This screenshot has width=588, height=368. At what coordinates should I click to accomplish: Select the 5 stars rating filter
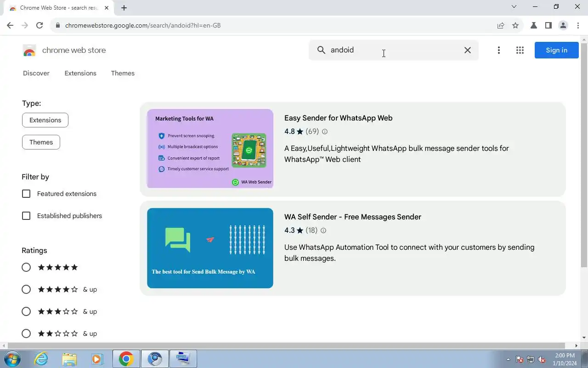tap(26, 267)
